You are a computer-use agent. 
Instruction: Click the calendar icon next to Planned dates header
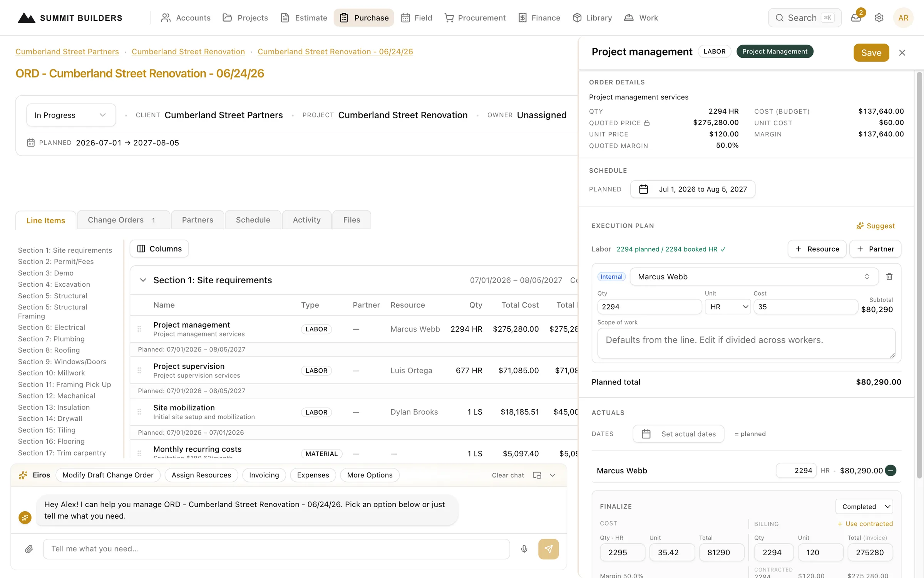31,143
